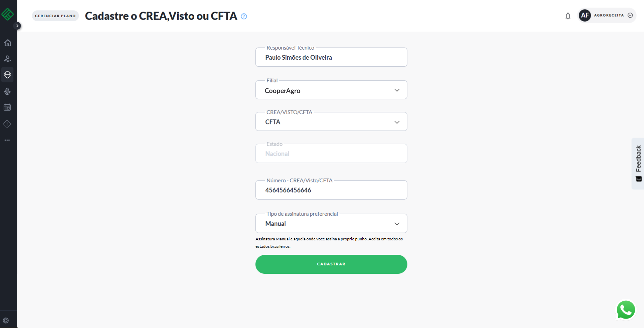This screenshot has width=644, height=328.
Task: Click the CADASTRAR button
Action: point(331,264)
